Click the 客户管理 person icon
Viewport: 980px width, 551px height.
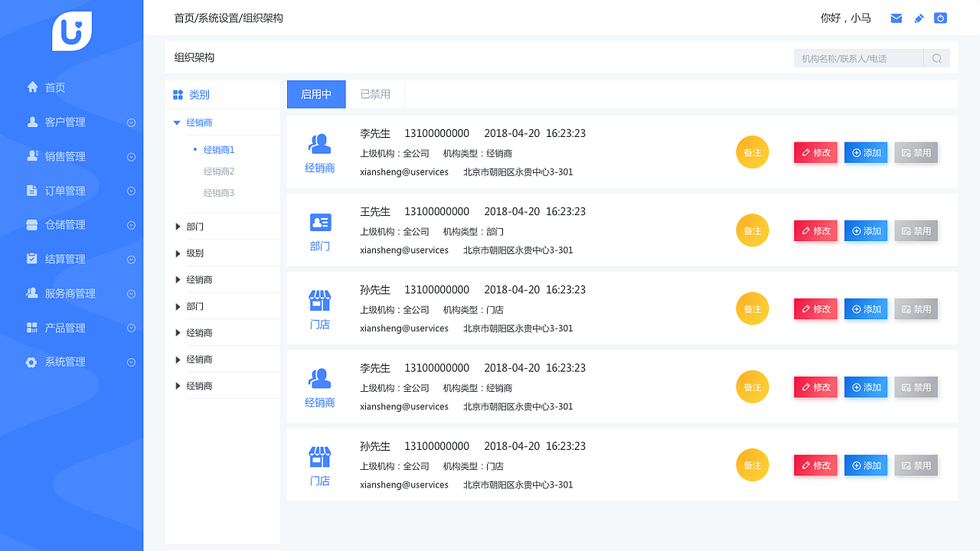point(32,122)
